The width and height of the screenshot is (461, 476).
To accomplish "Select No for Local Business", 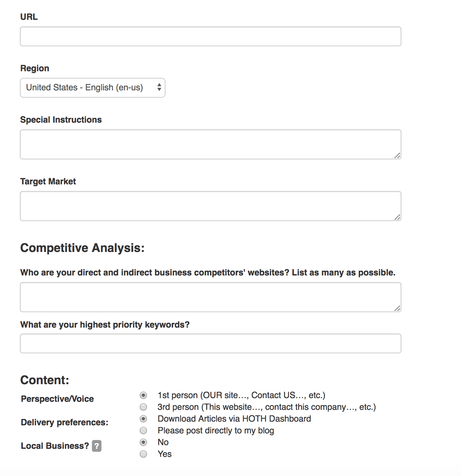I will [143, 442].
